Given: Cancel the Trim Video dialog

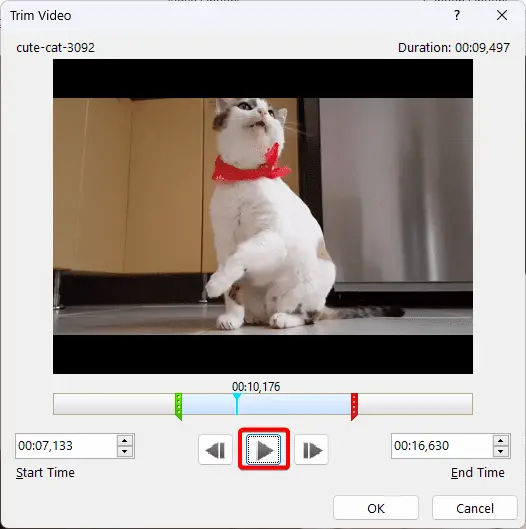Looking at the screenshot, I should (475, 508).
